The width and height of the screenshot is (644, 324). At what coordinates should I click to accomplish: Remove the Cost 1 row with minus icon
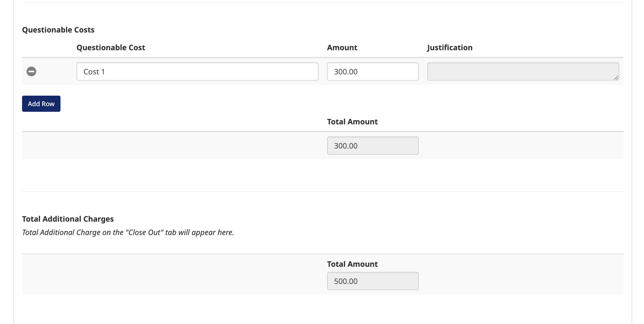tap(31, 71)
